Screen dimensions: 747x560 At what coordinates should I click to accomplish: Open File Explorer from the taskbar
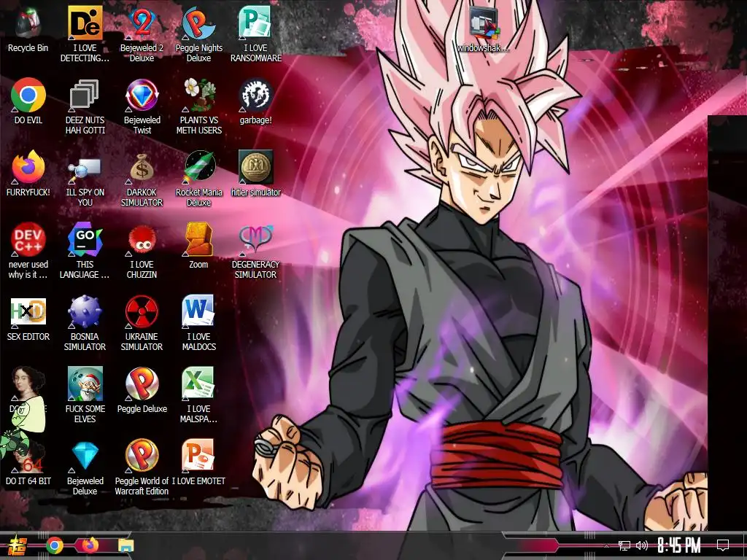(126, 545)
